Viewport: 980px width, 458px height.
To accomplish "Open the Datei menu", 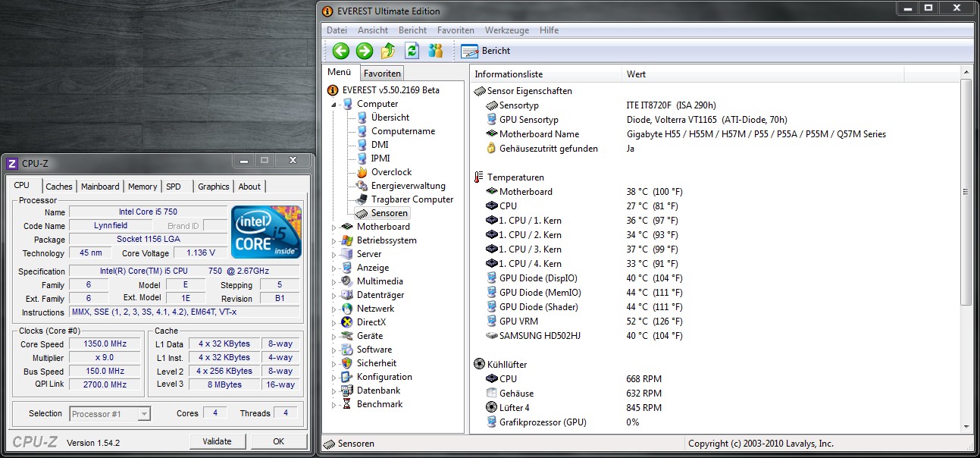I will click(x=337, y=30).
